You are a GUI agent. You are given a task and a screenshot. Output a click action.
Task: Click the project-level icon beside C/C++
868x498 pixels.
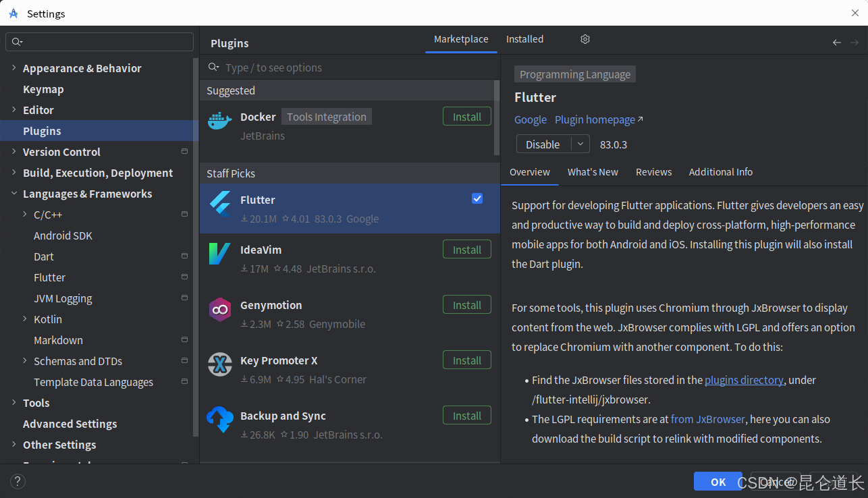click(x=184, y=215)
